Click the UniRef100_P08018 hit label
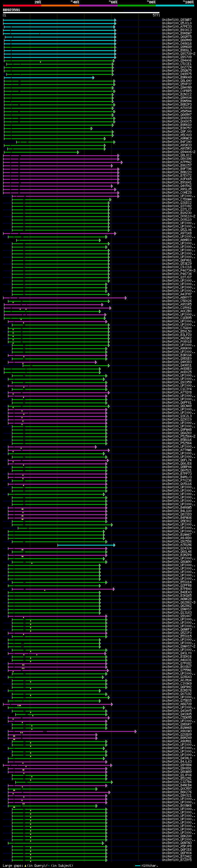Screen dimensions: 197x868 coord(177,342)
